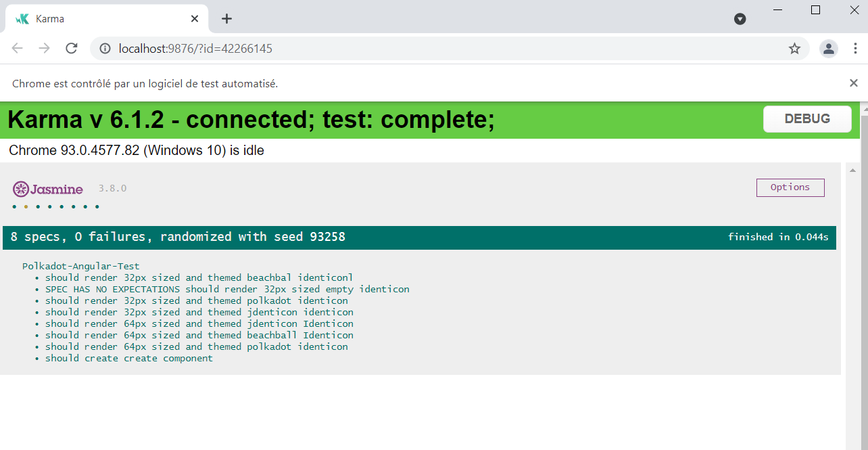Click the Jasmine version 3.8.0 text

112,188
